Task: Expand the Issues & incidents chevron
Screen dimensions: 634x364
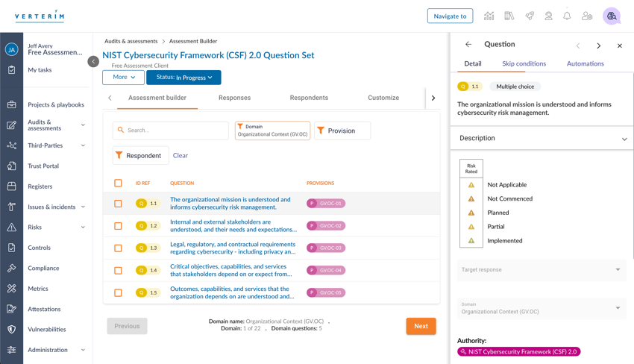Action: tap(83, 207)
